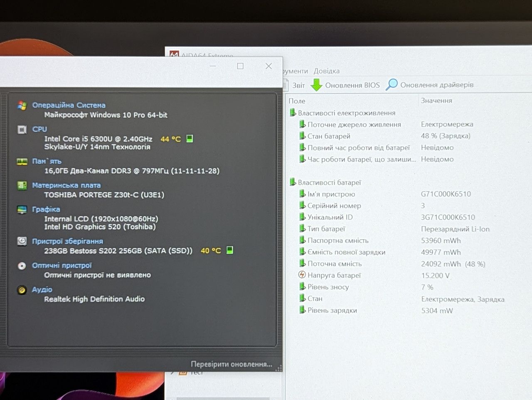Viewport: 532px width, 400px height.
Task: Select the audio speaker icon
Action: [22, 290]
